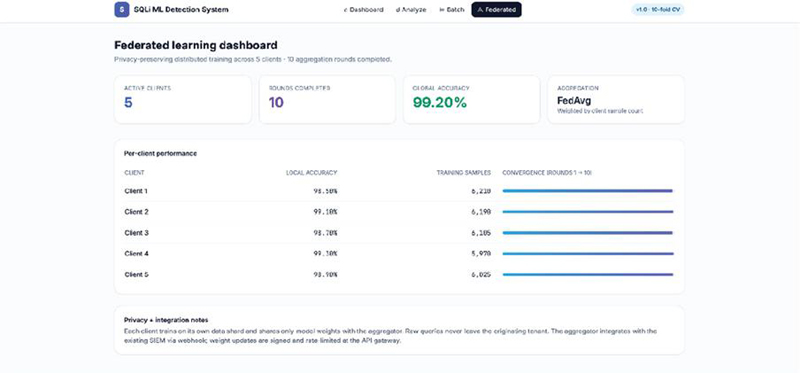Click the Training Samples column header
Image resolution: width=800 pixels, height=373 pixels.
(x=463, y=173)
